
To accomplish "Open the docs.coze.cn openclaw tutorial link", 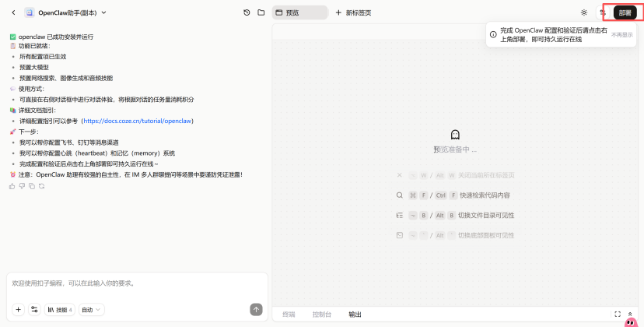I will (x=138, y=121).
